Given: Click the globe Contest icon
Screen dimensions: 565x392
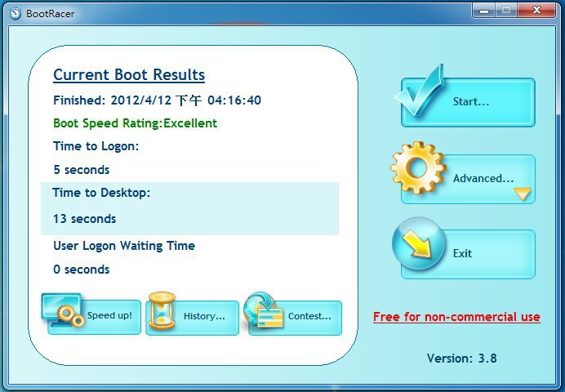Looking at the screenshot, I should click(264, 310).
